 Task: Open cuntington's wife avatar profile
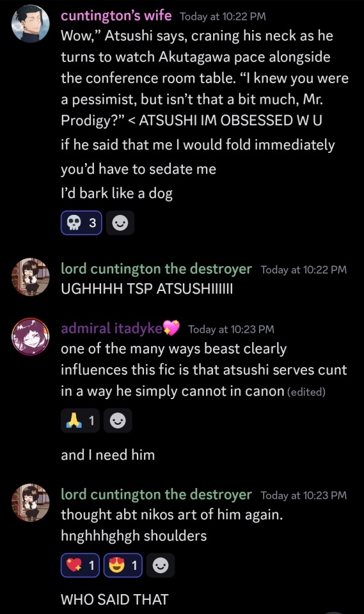tap(31, 24)
